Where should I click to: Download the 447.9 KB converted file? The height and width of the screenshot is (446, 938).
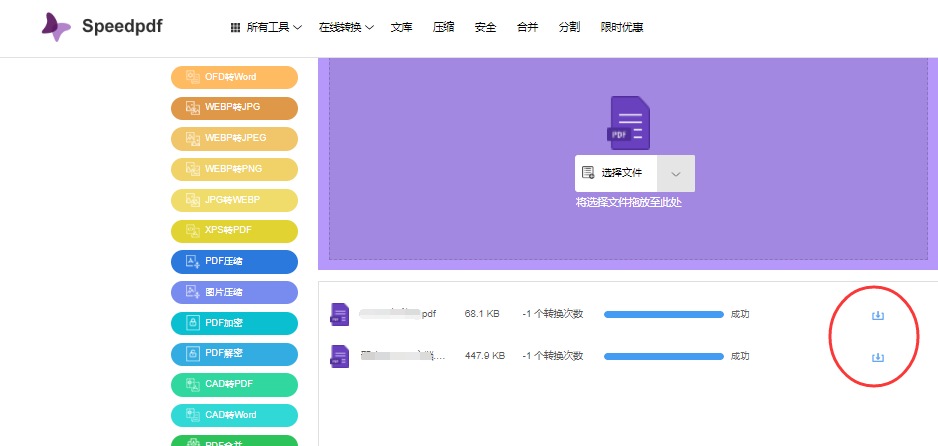[877, 358]
